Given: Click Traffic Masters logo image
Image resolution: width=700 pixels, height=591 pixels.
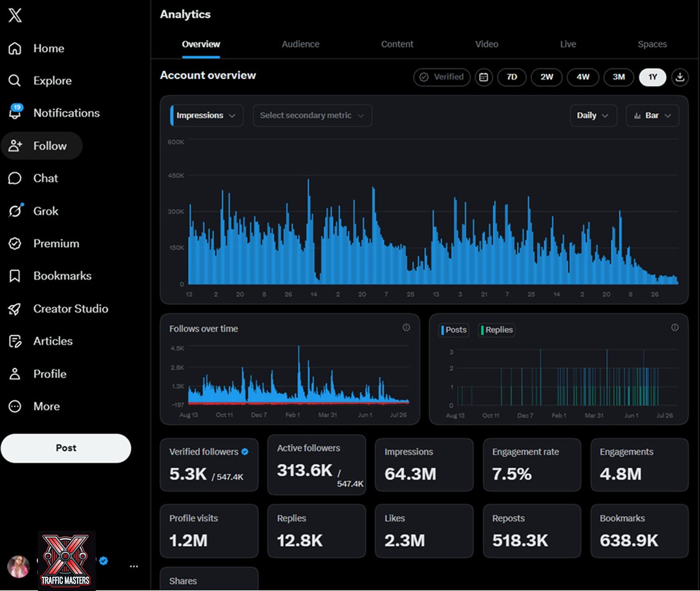Looking at the screenshot, I should (x=67, y=561).
